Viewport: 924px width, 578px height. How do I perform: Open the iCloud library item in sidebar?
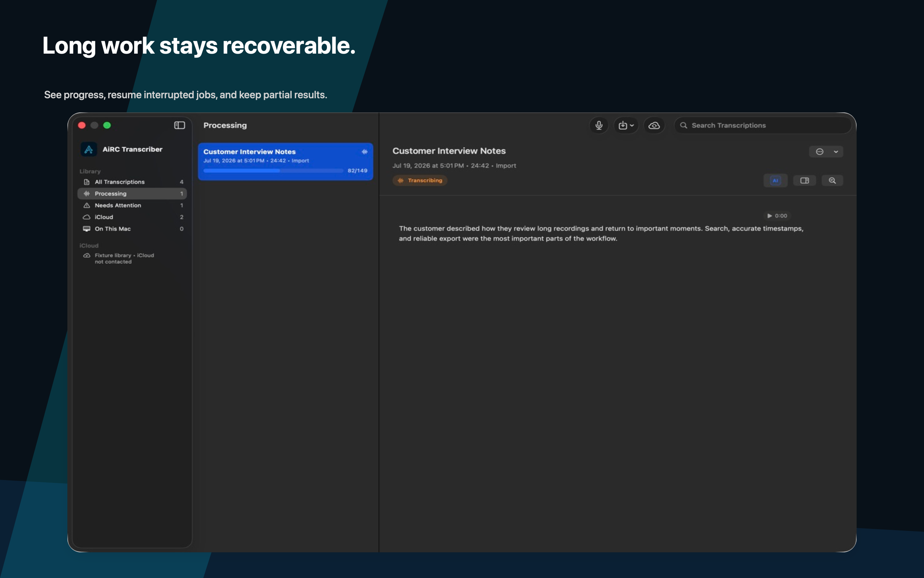point(132,217)
